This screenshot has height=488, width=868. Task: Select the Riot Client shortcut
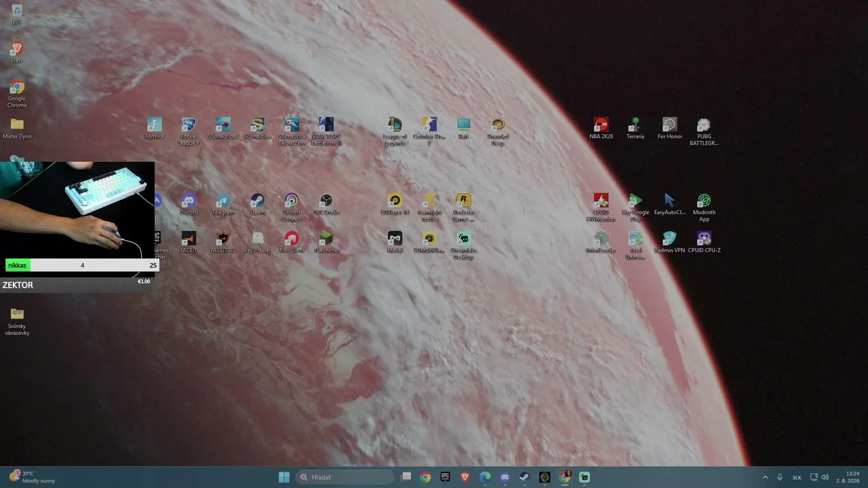[292, 242]
